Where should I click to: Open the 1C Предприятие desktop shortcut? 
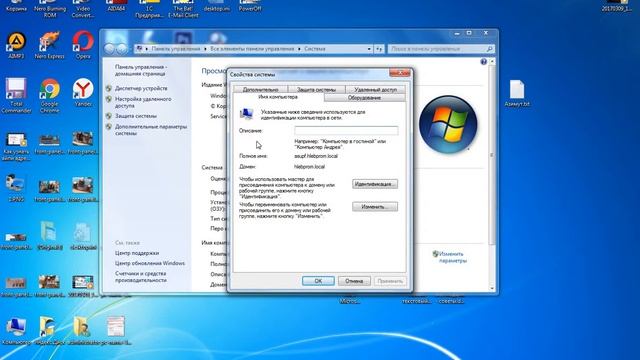[149, 8]
